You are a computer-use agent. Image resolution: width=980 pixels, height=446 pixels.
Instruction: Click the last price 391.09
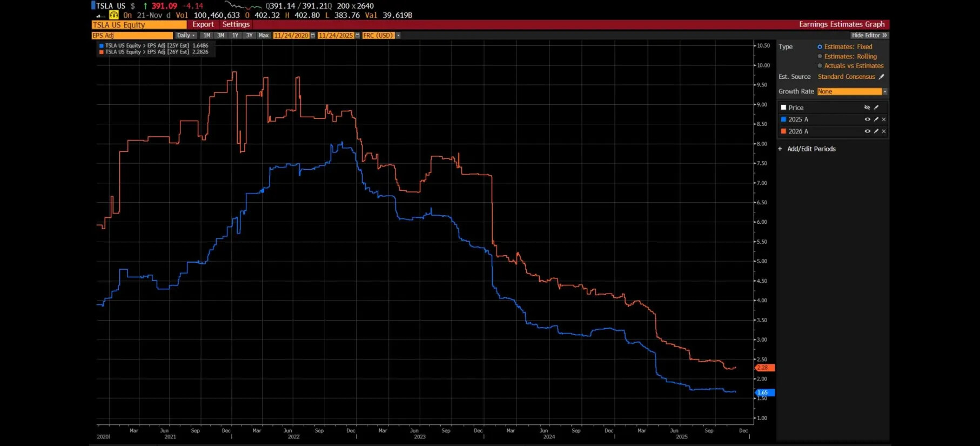pos(164,6)
